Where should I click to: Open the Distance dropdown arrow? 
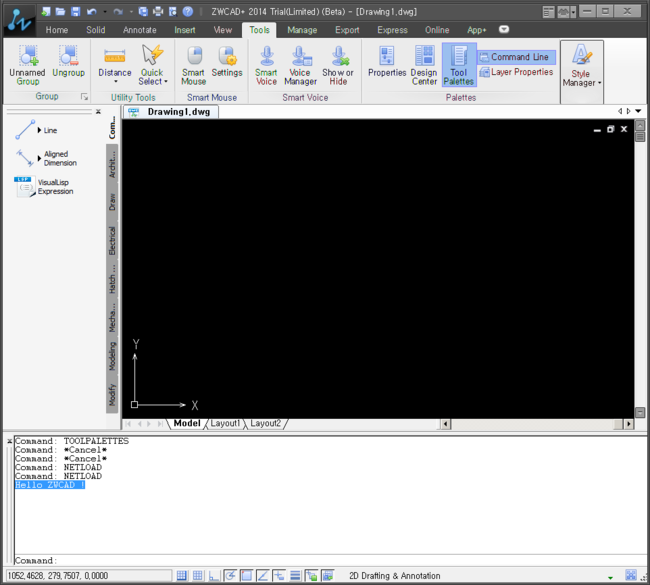(x=116, y=82)
